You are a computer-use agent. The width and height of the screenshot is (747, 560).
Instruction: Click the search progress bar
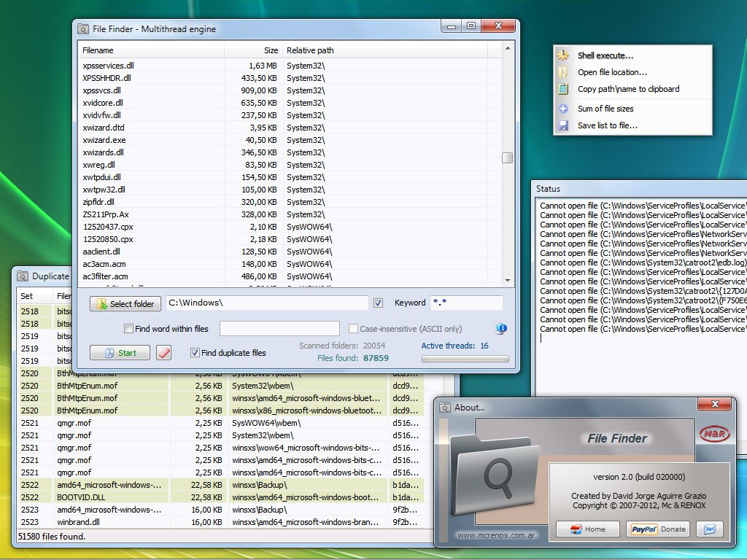pyautogui.click(x=465, y=359)
